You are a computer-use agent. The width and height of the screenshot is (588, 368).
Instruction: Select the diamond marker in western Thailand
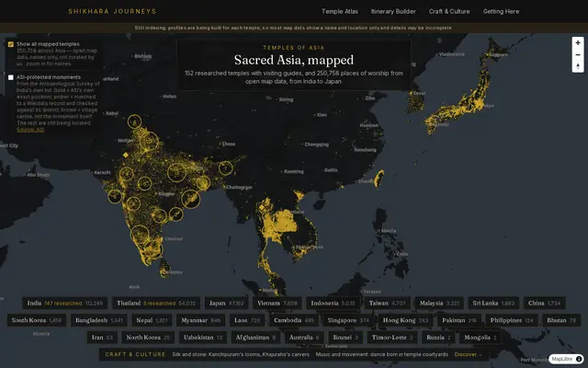(x=262, y=207)
